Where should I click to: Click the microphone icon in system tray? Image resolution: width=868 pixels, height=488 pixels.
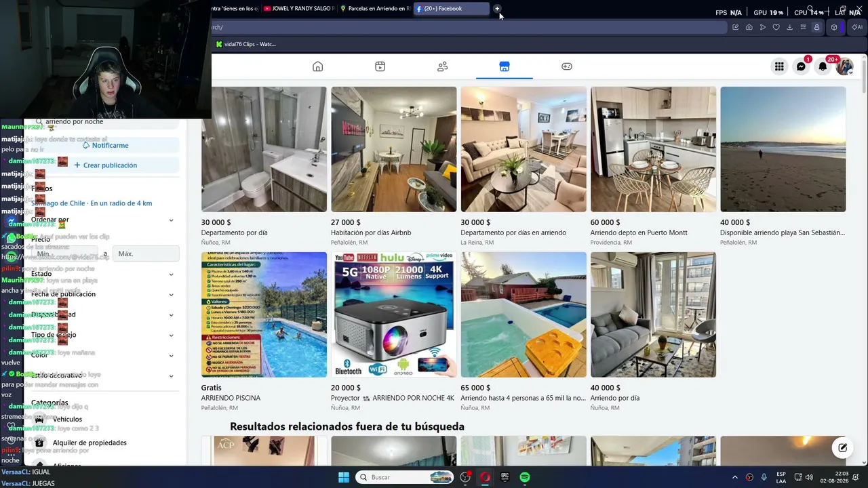pos(764,477)
